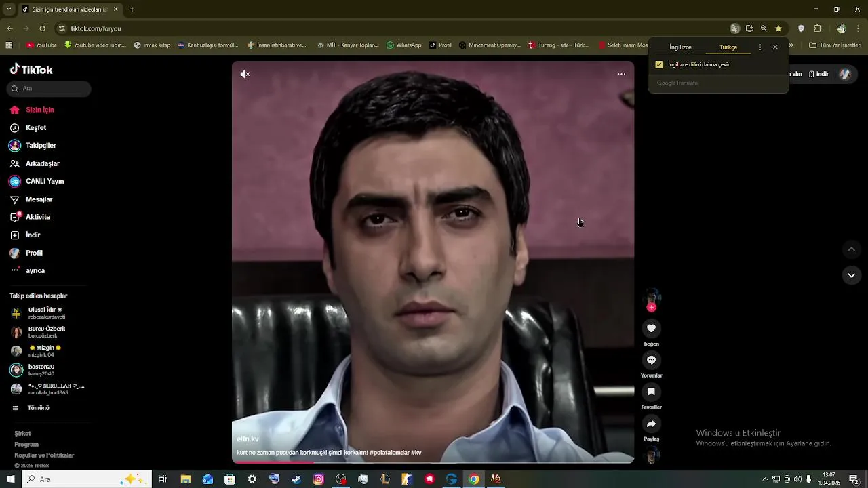Expand the Şirket footer section
Image resolution: width=868 pixels, height=488 pixels.
point(23,434)
